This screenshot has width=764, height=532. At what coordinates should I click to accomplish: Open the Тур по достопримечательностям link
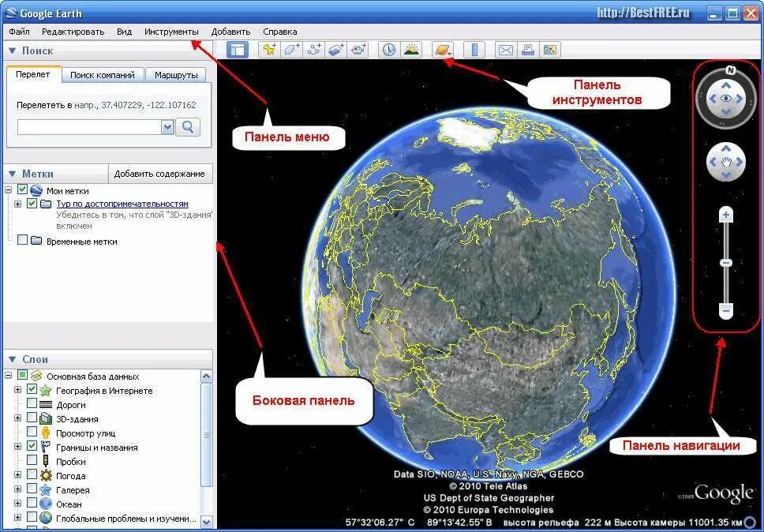coord(122,204)
